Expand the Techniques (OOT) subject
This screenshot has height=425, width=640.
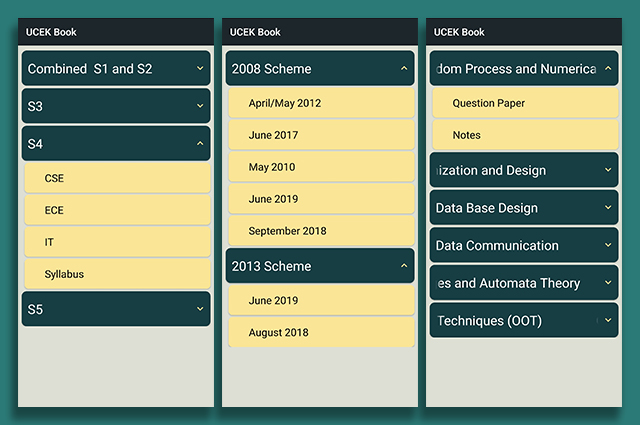click(x=524, y=321)
